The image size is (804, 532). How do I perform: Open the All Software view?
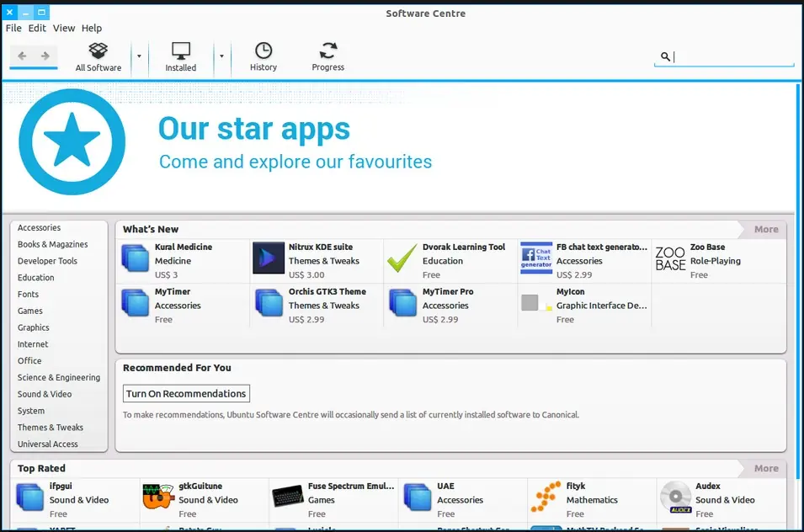click(98, 57)
